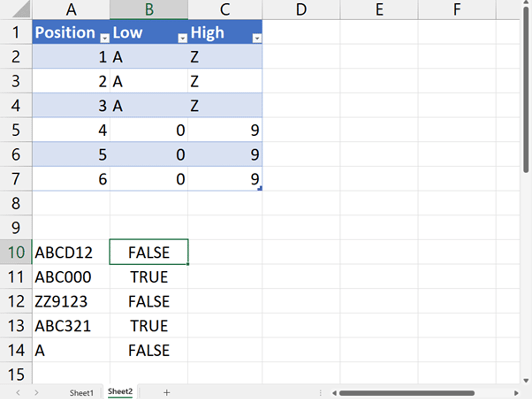This screenshot has width=532, height=399.
Task: Open the Low column filter dropdown
Action: point(182,39)
